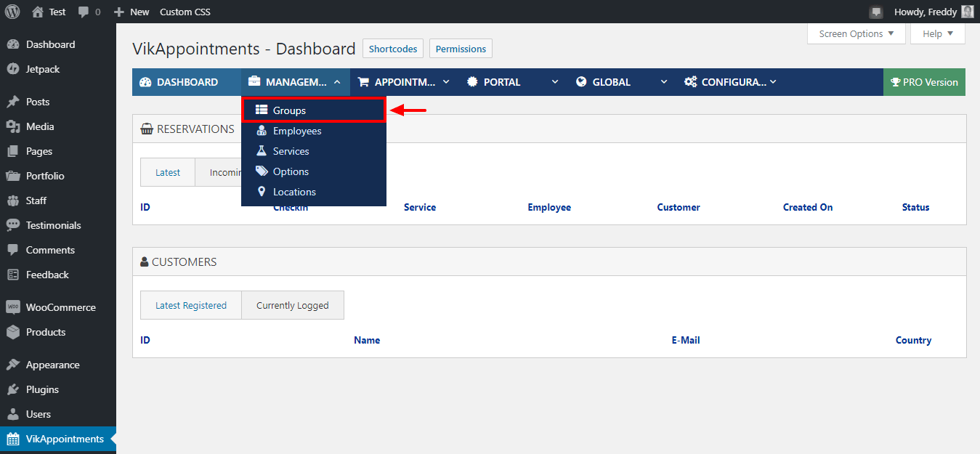Screen dimensions: 980x454
Task: Click the Employee column header
Action: pyautogui.click(x=549, y=207)
